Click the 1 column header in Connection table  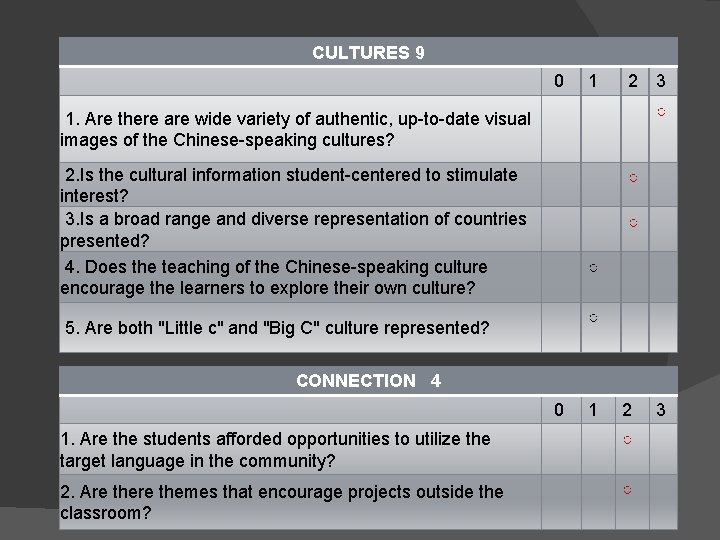(x=593, y=410)
